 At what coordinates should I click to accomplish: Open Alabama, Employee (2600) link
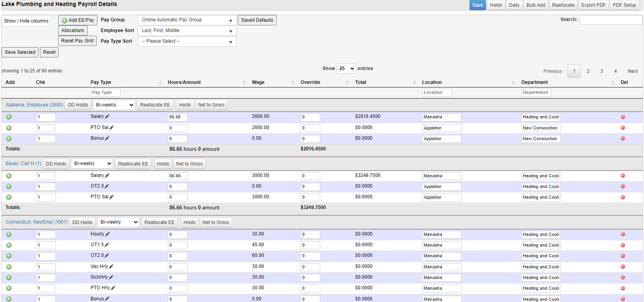[x=34, y=105]
